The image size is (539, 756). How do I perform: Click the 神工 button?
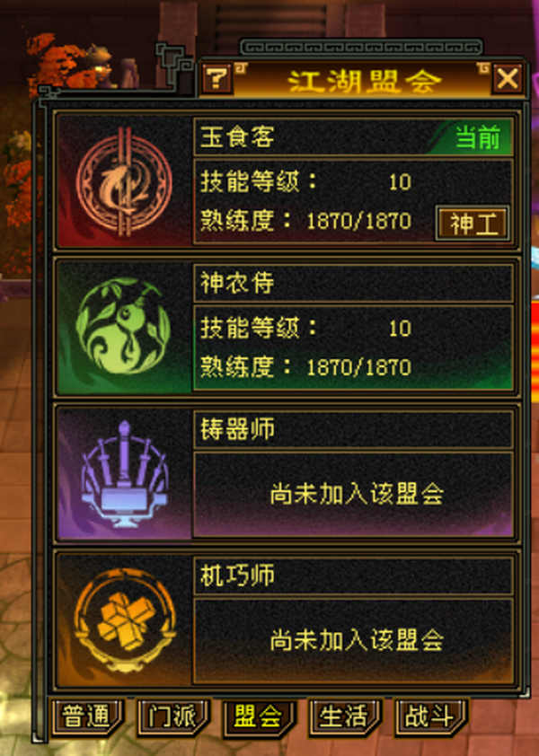pyautogui.click(x=473, y=224)
